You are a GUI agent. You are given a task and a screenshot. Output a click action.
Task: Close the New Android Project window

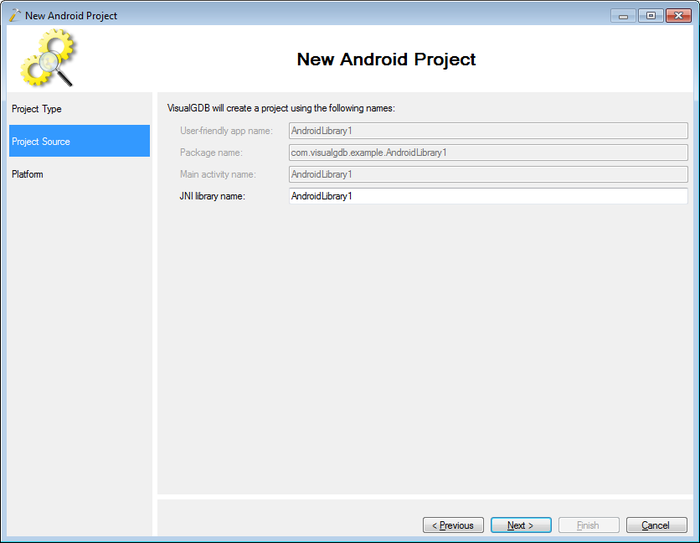click(x=679, y=16)
